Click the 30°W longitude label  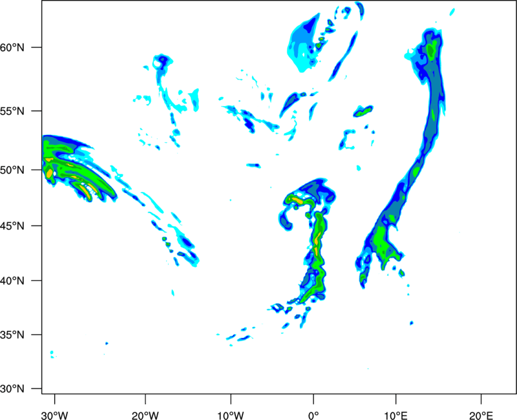tap(55, 415)
